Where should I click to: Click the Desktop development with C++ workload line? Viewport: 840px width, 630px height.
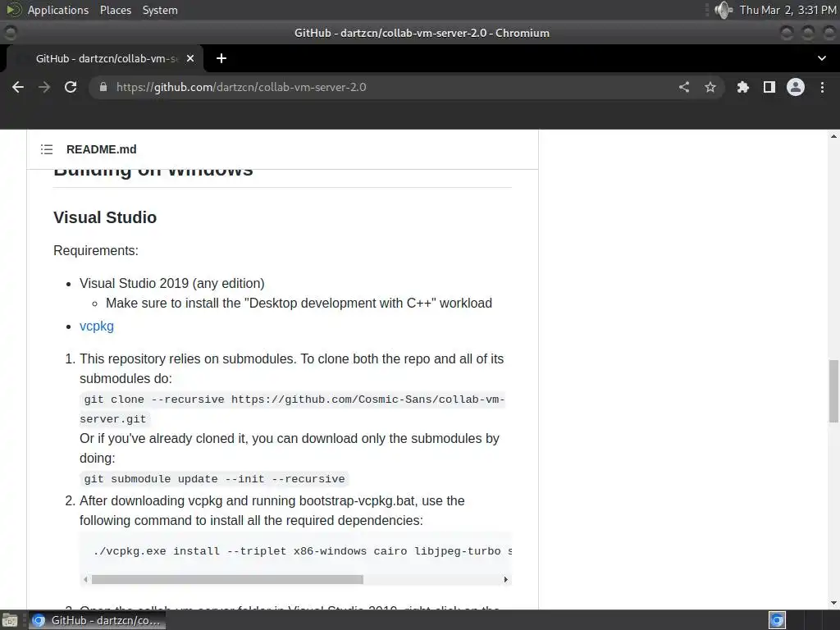click(299, 304)
